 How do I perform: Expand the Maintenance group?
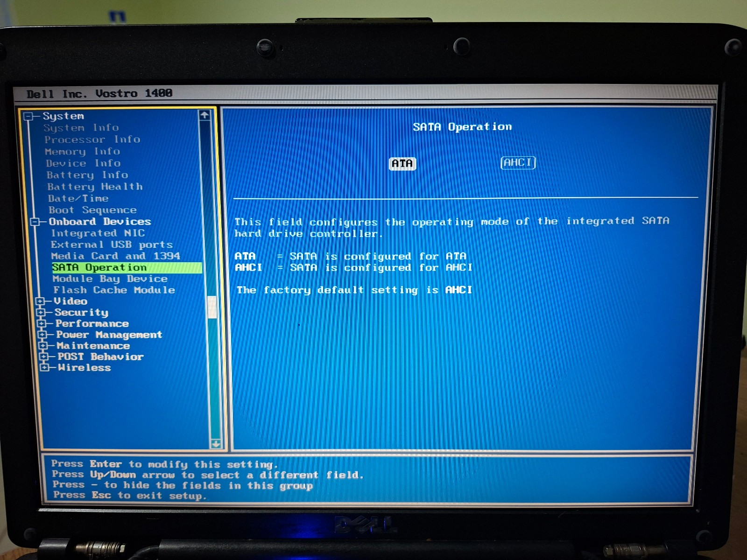click(x=43, y=346)
